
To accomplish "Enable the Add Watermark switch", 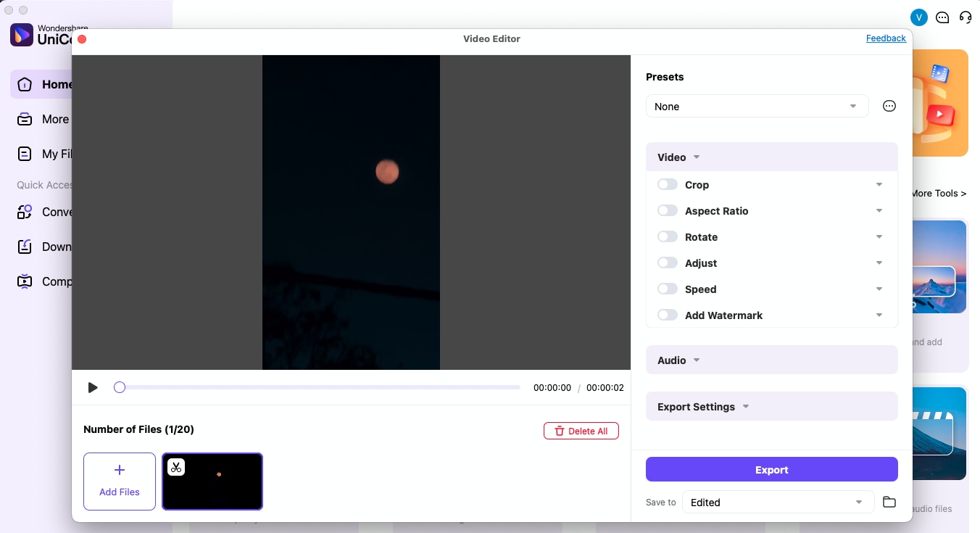I will [x=668, y=315].
